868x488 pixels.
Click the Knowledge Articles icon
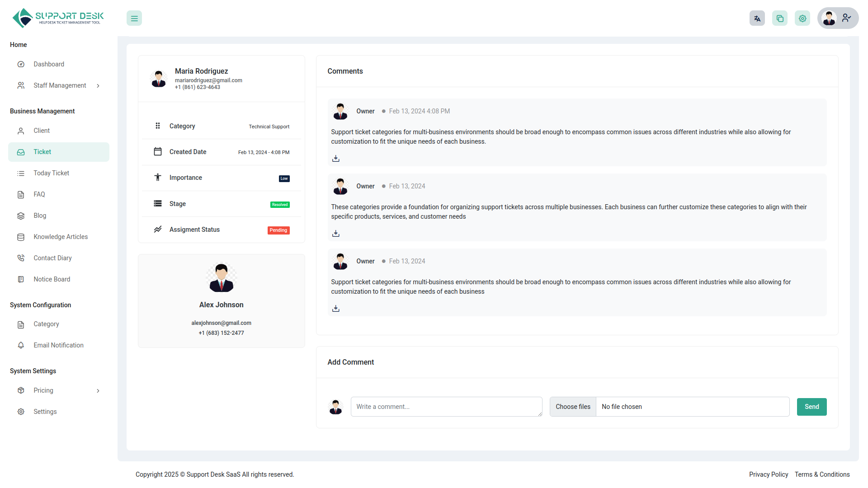tap(21, 237)
